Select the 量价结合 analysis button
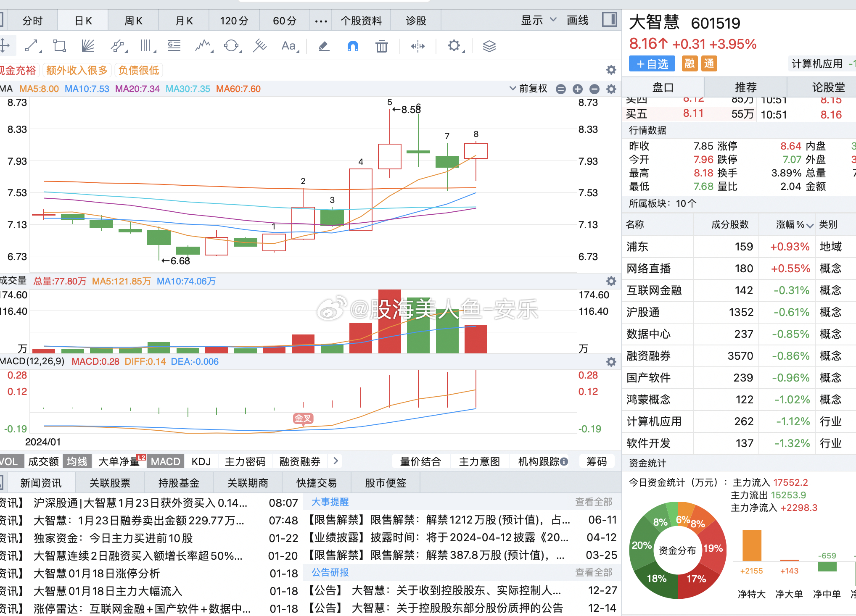Viewport: 856px width, 616px height. pyautogui.click(x=420, y=461)
